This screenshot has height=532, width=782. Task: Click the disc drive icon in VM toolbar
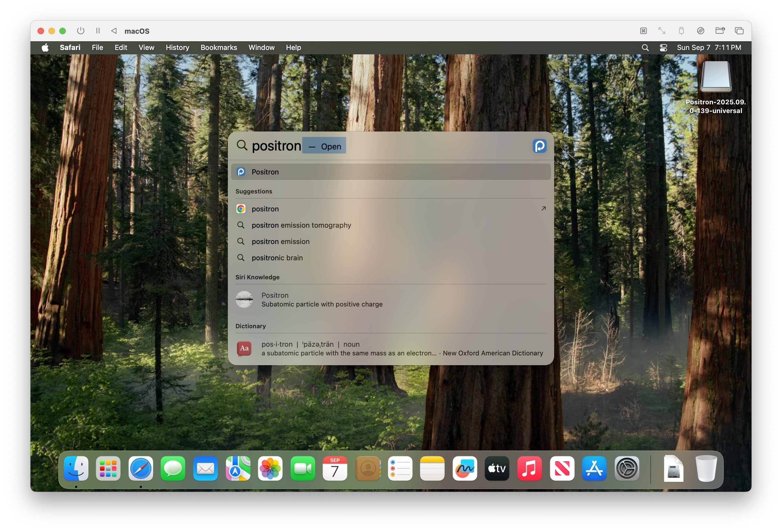701,31
